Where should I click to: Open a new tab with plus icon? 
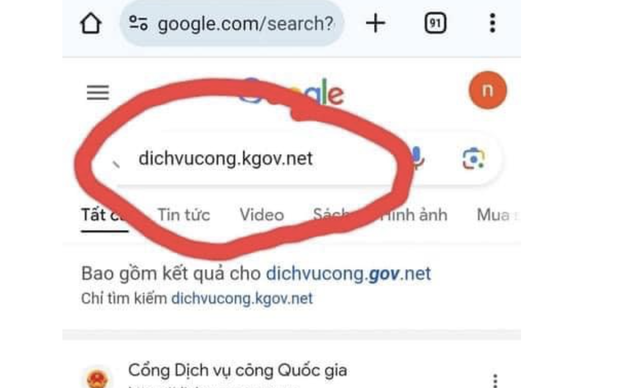pyautogui.click(x=375, y=23)
